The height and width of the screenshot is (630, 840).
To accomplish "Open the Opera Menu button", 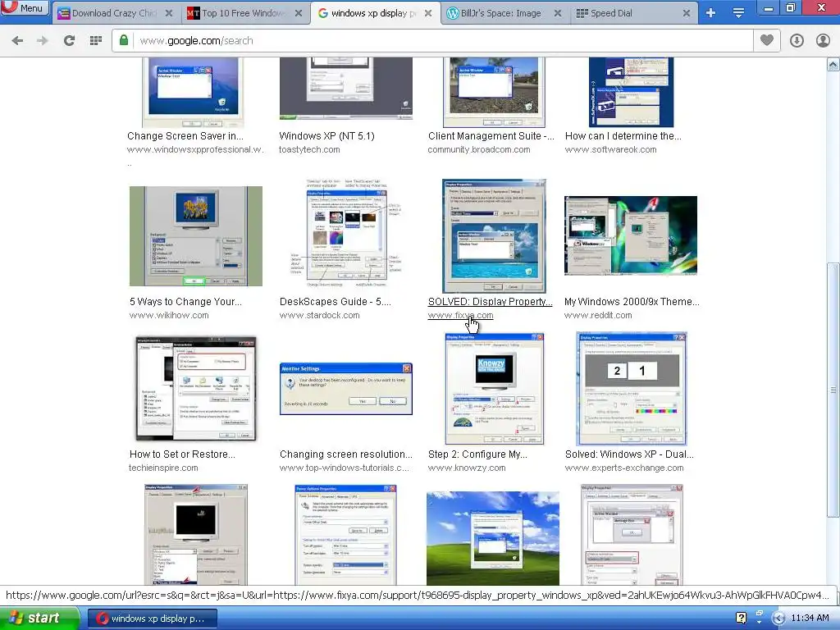I will click(25, 7).
